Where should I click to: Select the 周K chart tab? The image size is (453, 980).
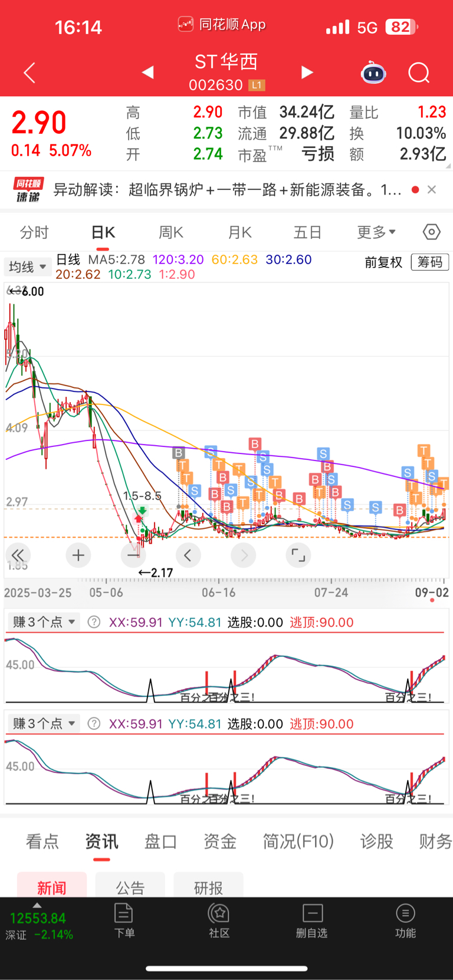pos(171,232)
